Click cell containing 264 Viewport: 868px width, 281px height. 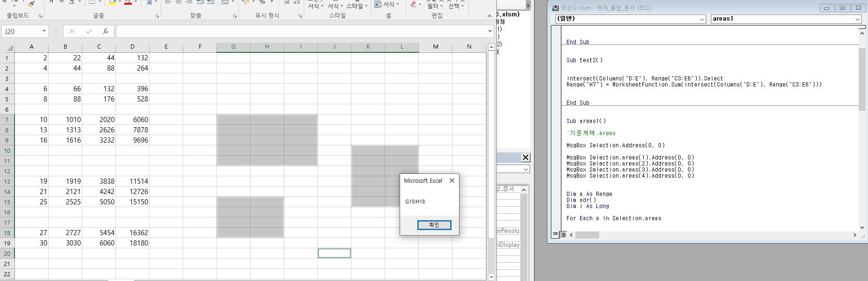click(132, 68)
